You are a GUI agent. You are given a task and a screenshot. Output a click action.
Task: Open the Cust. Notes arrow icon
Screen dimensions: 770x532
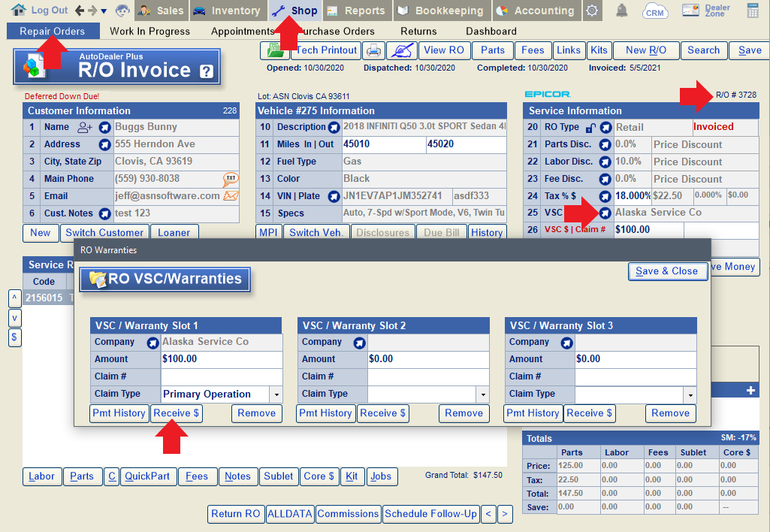coord(104,213)
